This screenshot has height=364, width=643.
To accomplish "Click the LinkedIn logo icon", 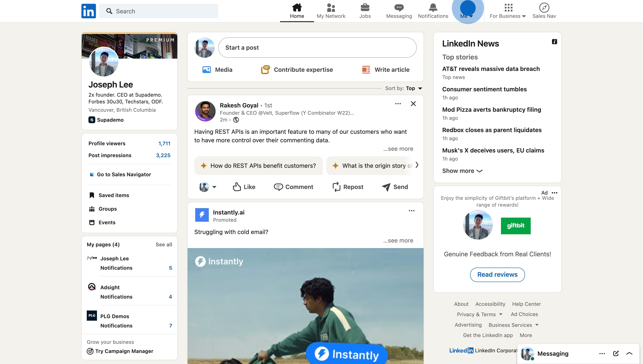I will coord(89,11).
